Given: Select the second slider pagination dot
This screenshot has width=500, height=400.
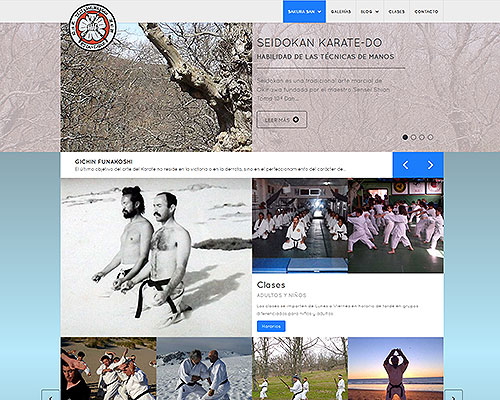Looking at the screenshot, I should click(413, 137).
